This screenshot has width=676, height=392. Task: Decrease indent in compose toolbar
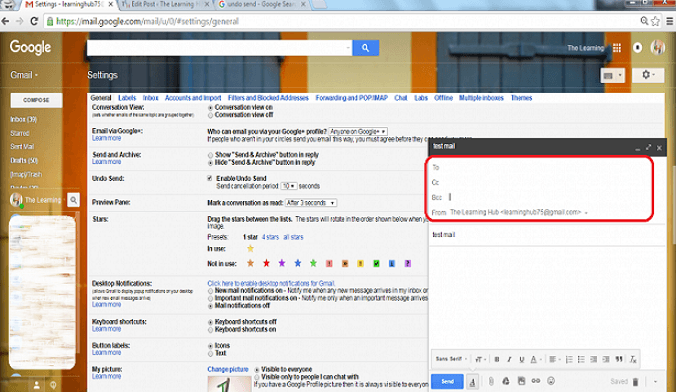[x=594, y=359]
